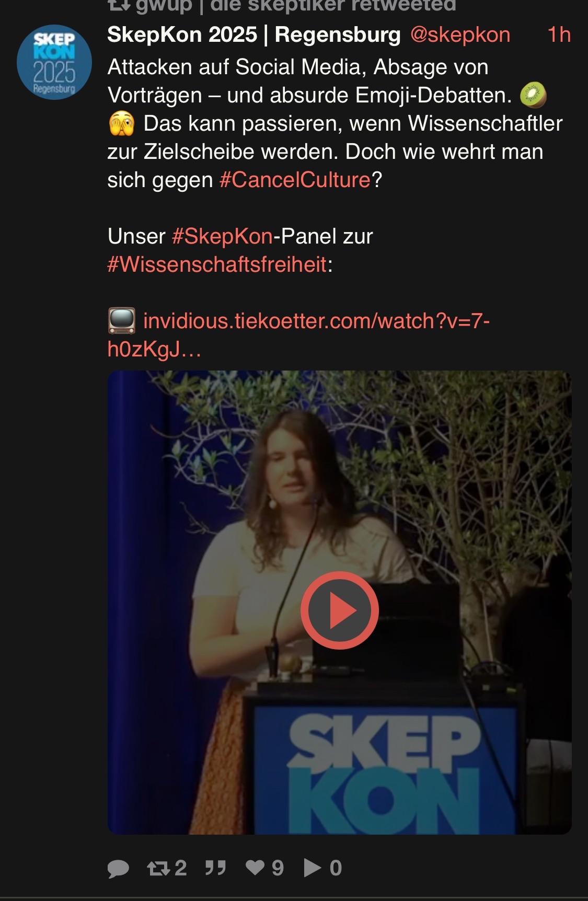Open the #SkepKon hashtag link

tap(222, 236)
